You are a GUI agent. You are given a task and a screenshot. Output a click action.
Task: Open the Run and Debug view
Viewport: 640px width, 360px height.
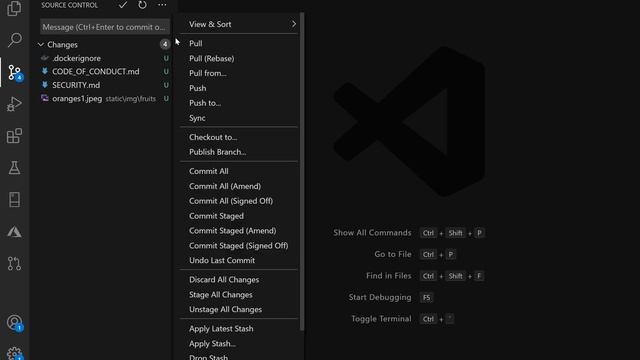pyautogui.click(x=14, y=104)
